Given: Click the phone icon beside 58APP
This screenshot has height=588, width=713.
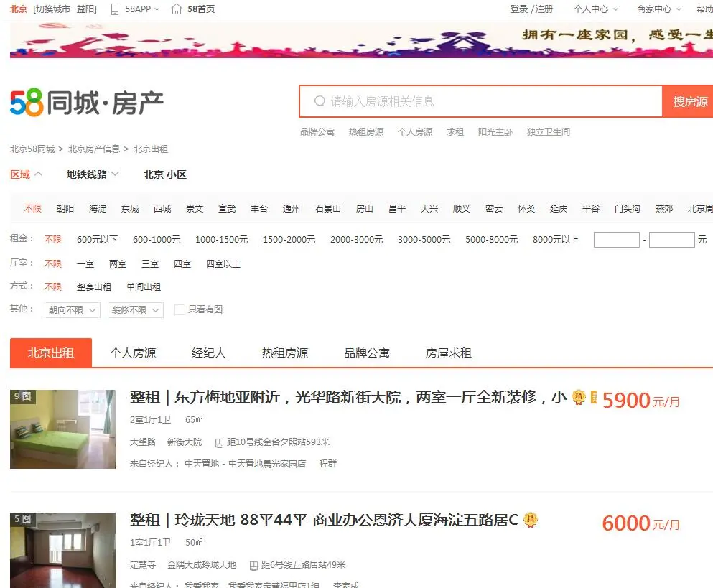Looking at the screenshot, I should click(x=115, y=9).
